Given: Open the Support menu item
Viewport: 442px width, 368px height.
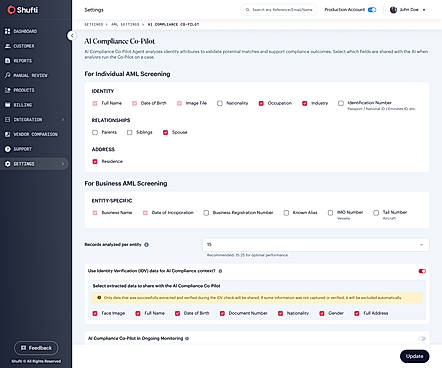Looking at the screenshot, I should point(23,149).
